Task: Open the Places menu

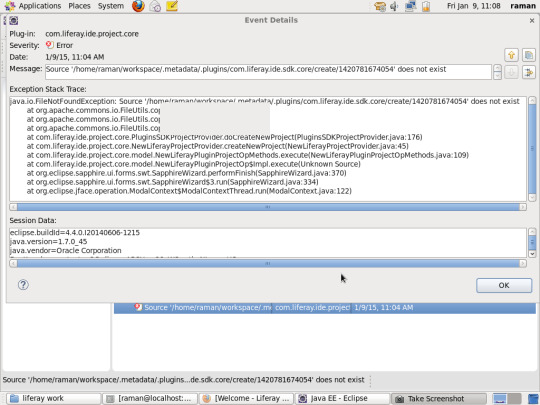Action: (79, 6)
